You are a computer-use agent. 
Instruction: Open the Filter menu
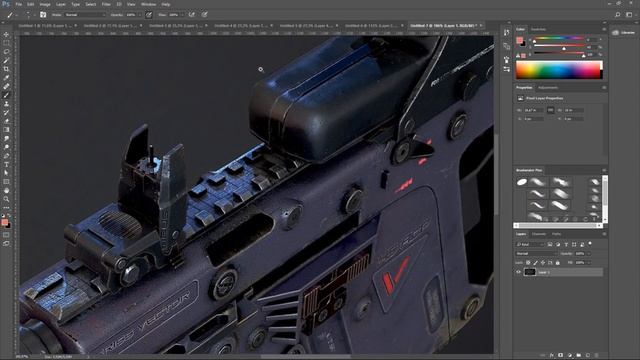[106, 4]
